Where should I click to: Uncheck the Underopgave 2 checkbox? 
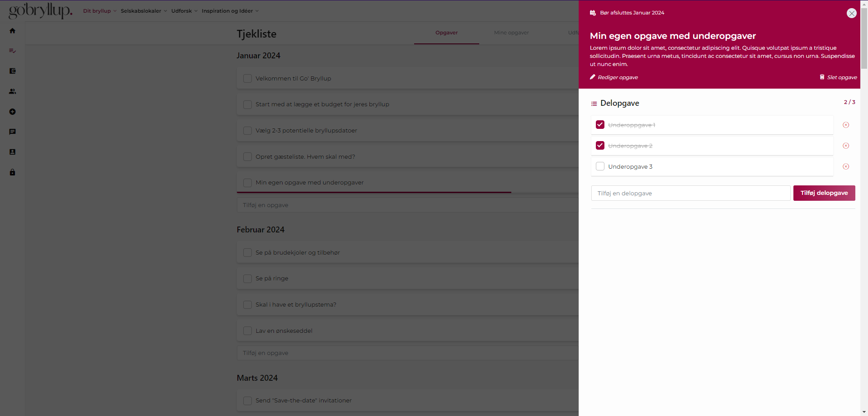click(600, 146)
